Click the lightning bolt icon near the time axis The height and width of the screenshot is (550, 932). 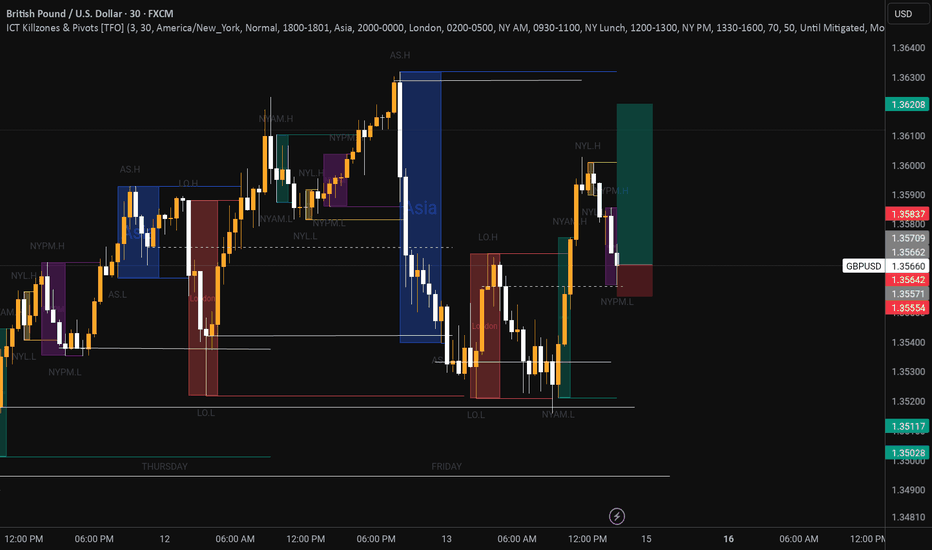click(617, 516)
